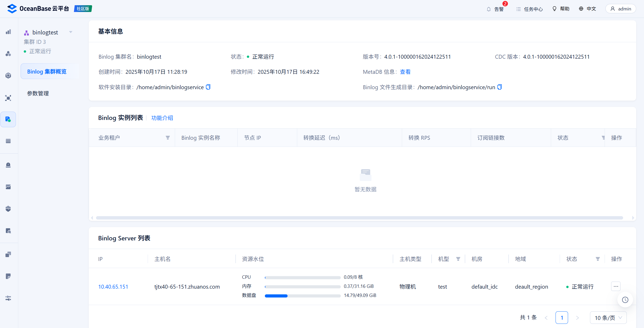This screenshot has width=644, height=328.
Task: Open the alarm bell notifications
Action: pyautogui.click(x=489, y=9)
